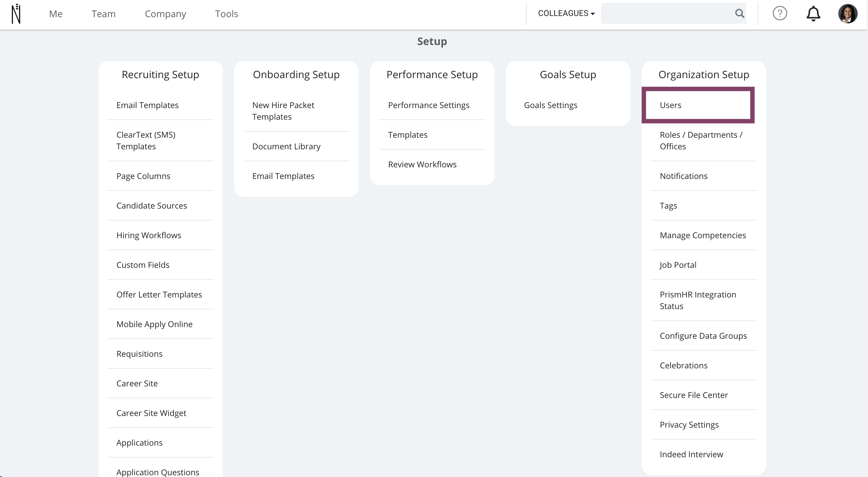
Task: Open Goals Settings link
Action: coord(550,105)
